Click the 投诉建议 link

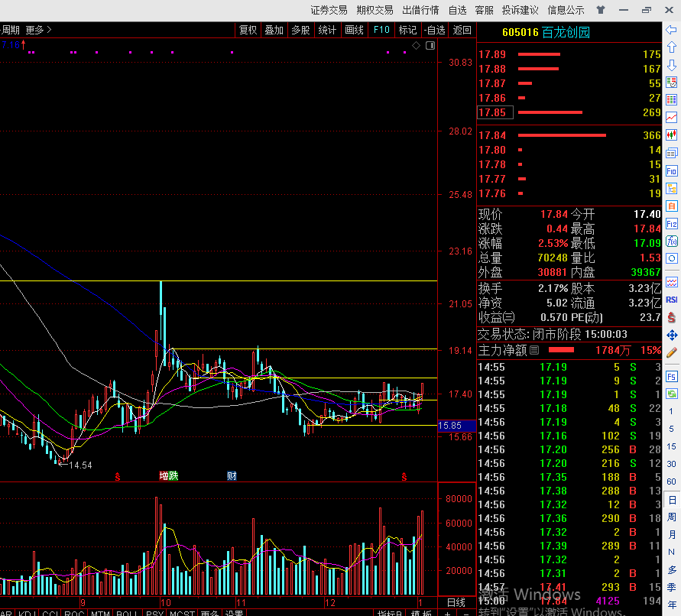click(x=520, y=10)
